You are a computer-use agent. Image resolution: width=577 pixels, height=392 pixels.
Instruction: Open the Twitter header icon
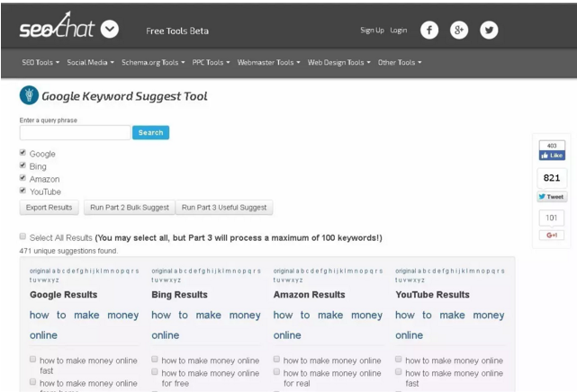(489, 31)
